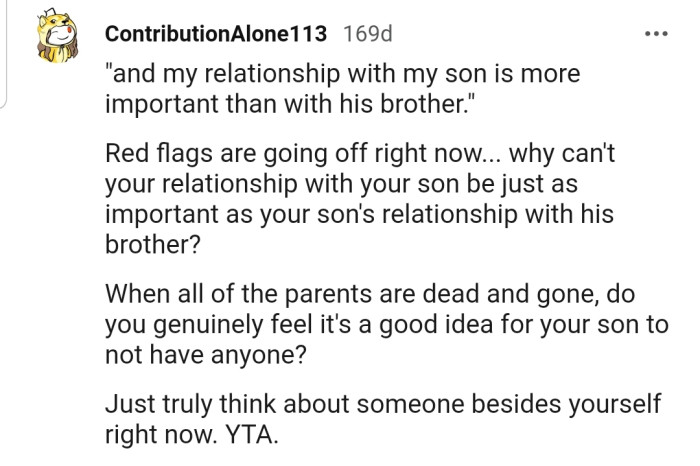The height and width of the screenshot is (466, 700).
Task: Tap the line "your relationship with your son be just as"
Action: (x=342, y=184)
